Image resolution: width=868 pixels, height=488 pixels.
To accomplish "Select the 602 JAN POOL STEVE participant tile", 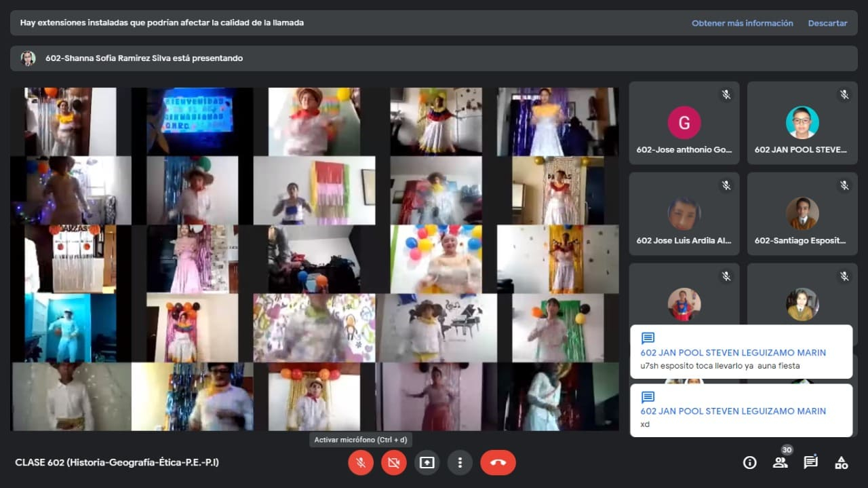I will tap(802, 124).
